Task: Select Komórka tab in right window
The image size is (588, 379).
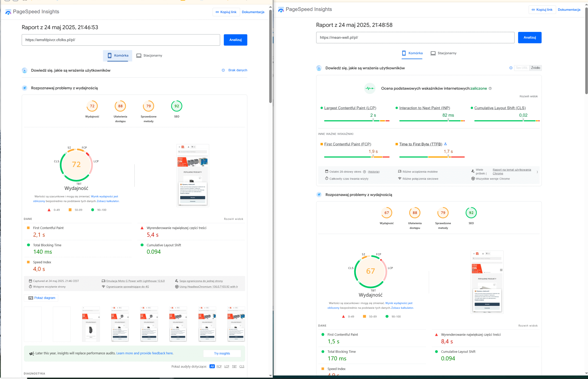Action: click(x=412, y=53)
